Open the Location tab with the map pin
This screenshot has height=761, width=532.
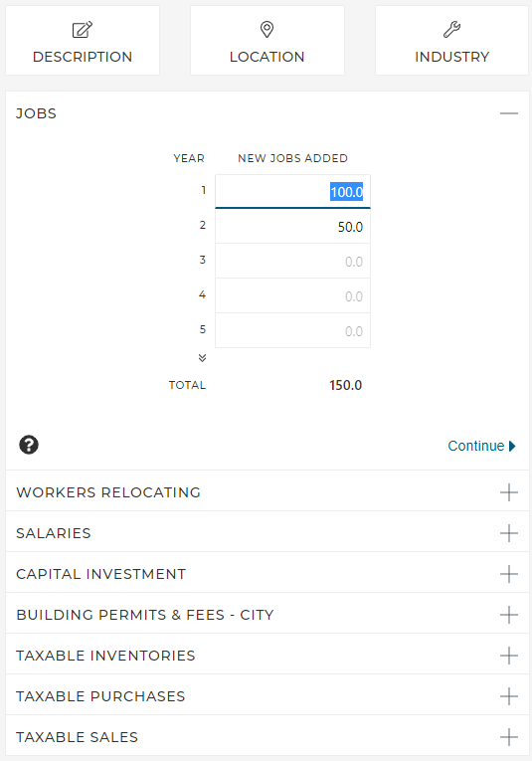tap(267, 40)
